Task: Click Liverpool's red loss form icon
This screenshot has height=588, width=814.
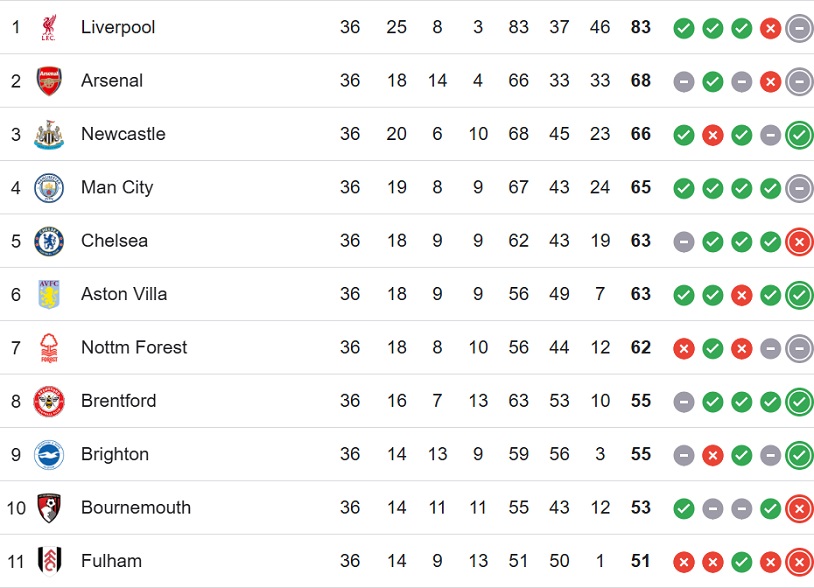Action: tap(770, 28)
